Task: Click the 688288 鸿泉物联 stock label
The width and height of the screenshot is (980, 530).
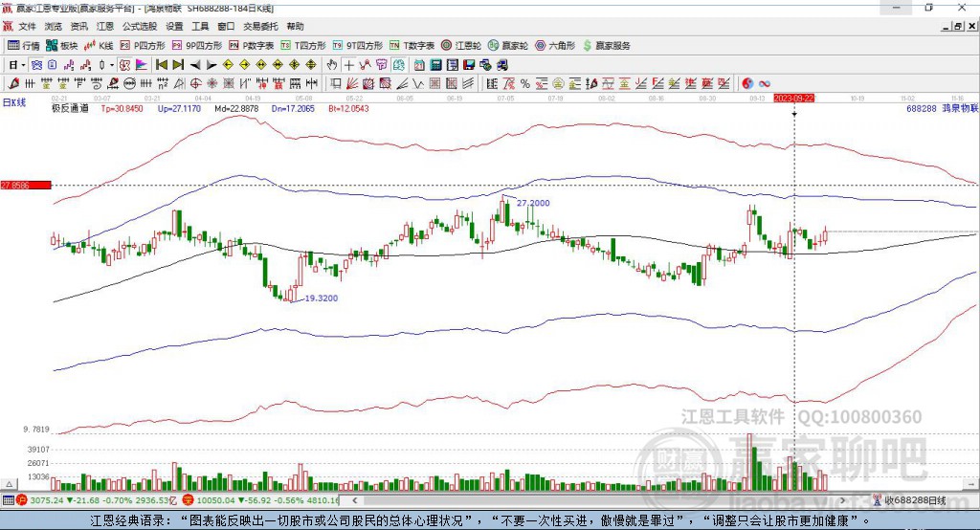Action: pos(942,108)
